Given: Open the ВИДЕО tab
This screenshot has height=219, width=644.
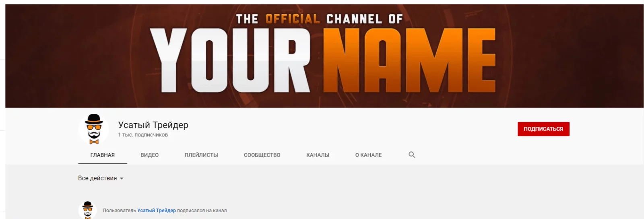Looking at the screenshot, I should coord(149,155).
